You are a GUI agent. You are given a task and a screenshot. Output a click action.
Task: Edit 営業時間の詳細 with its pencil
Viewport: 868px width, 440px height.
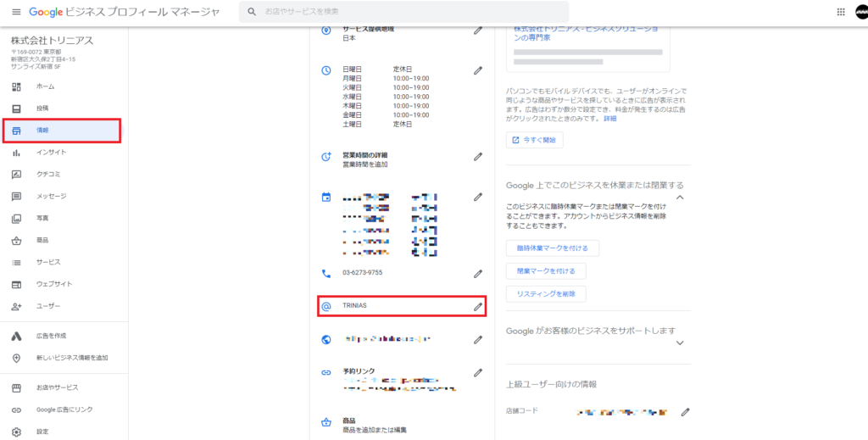pos(478,157)
